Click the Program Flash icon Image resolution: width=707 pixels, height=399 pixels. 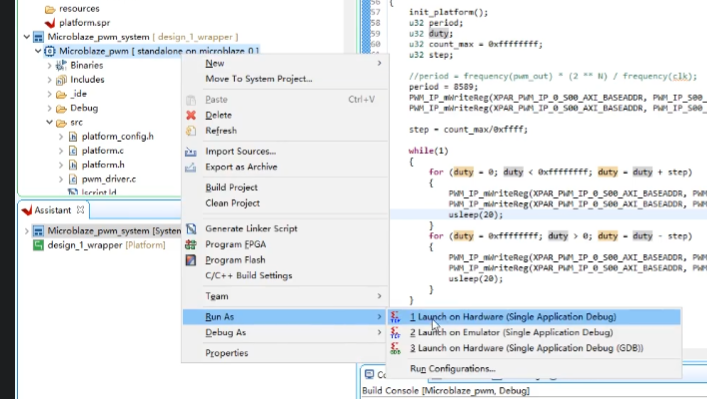point(191,260)
